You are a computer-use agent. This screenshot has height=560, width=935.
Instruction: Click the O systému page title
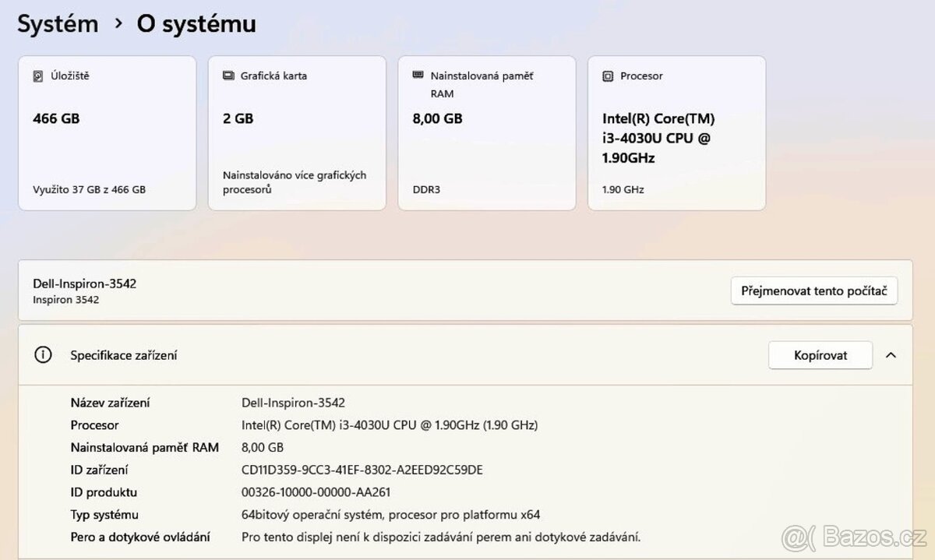point(196,24)
